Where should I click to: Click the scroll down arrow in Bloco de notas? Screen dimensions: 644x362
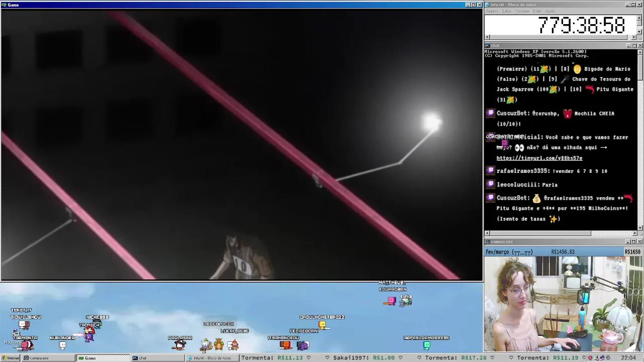pos(639,32)
